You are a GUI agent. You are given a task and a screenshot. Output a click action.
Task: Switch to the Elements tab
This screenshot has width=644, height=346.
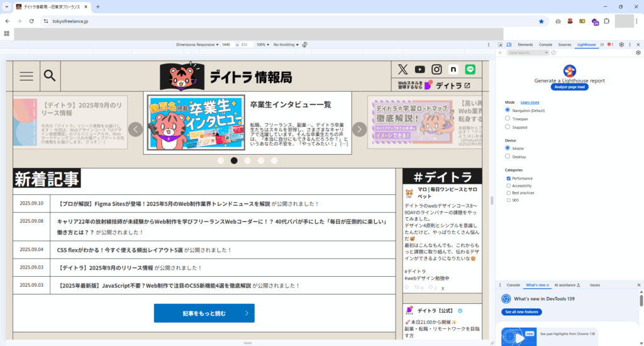pyautogui.click(x=525, y=45)
